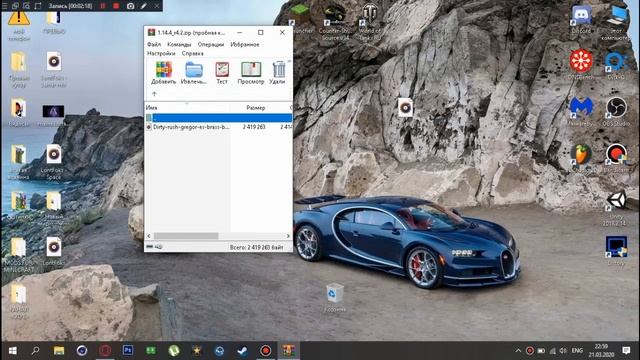
Task: Open the red gear-wheel app shortcut
Action: (x=581, y=64)
